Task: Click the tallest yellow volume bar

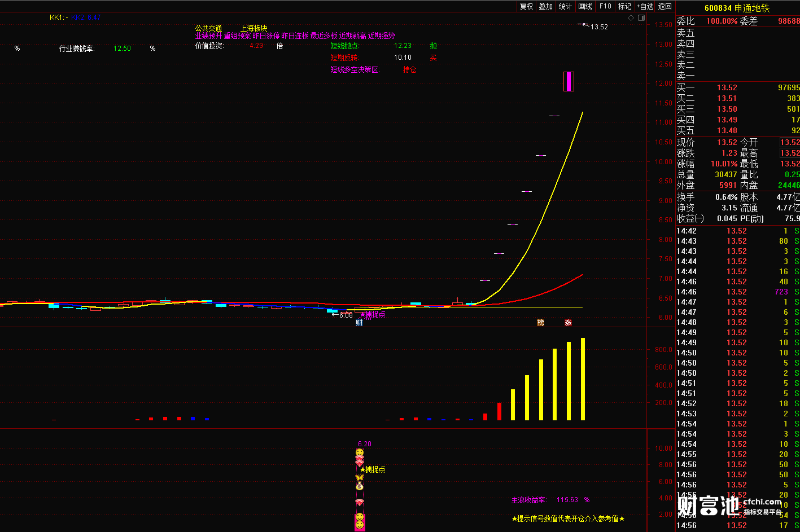Action: click(583, 379)
